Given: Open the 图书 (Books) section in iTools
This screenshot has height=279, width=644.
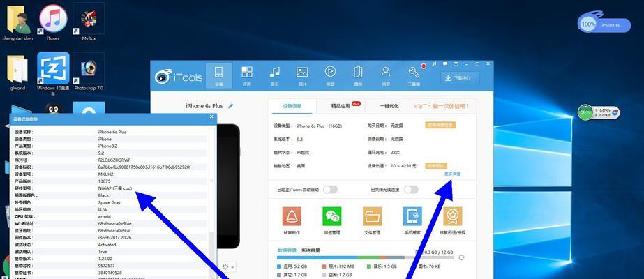Looking at the screenshot, I should click(x=358, y=76).
